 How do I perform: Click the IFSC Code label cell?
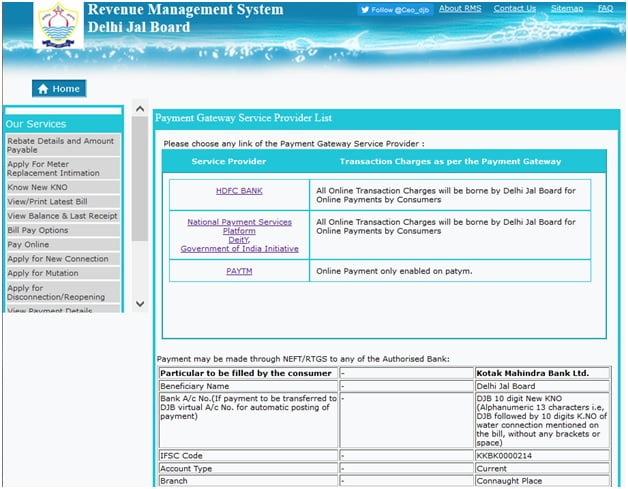pyautogui.click(x=248, y=455)
